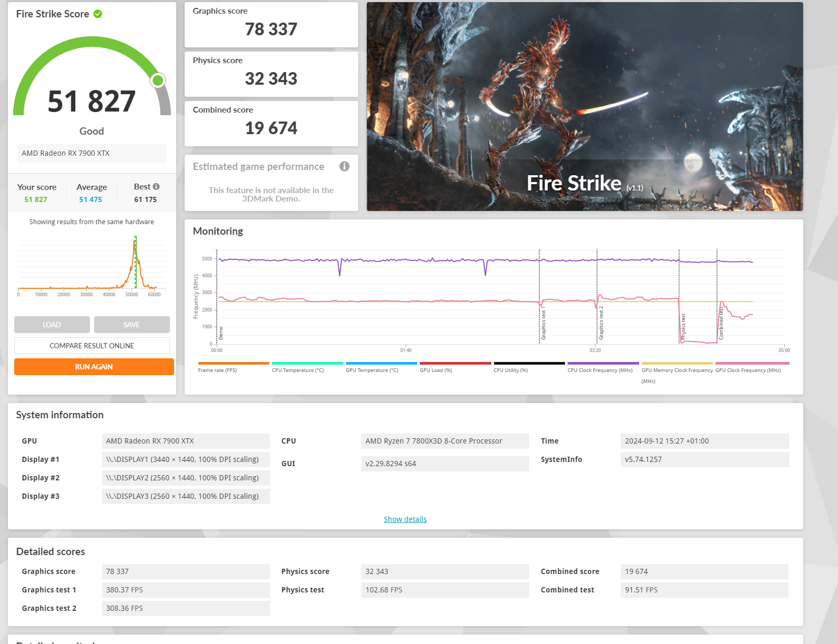Click Detailed scores Physics score 32 343
This screenshot has height=644, width=838.
coord(445,571)
